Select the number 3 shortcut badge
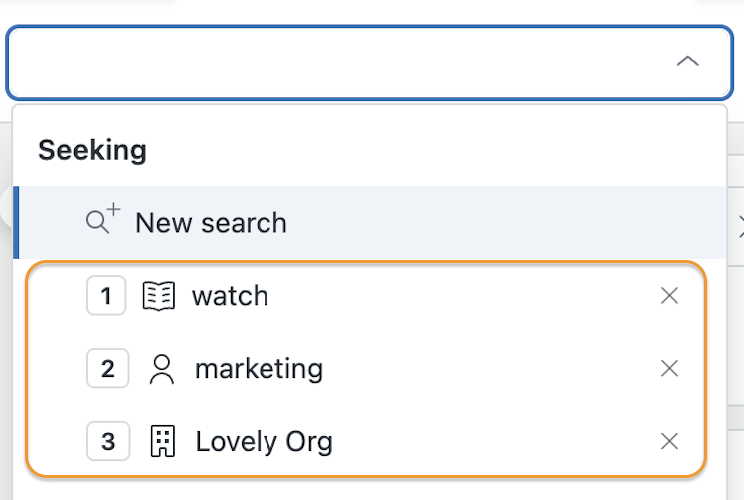The width and height of the screenshot is (744, 500). click(x=108, y=441)
